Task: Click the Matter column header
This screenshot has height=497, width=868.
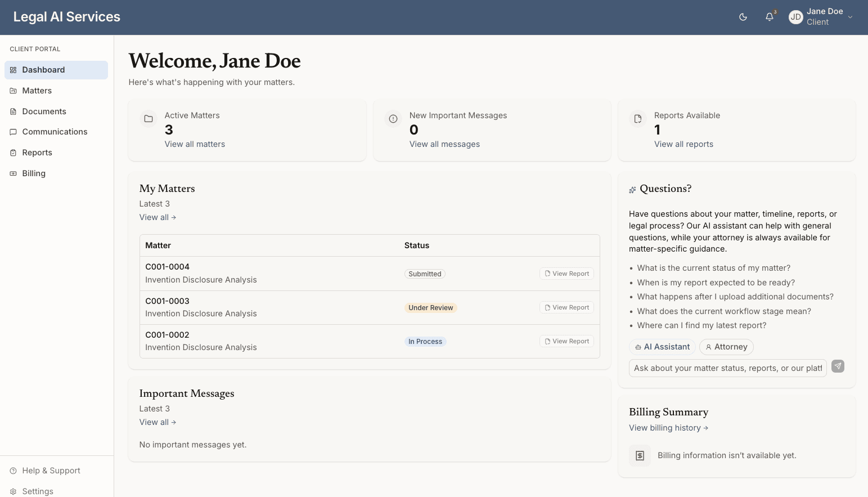Action: click(158, 245)
